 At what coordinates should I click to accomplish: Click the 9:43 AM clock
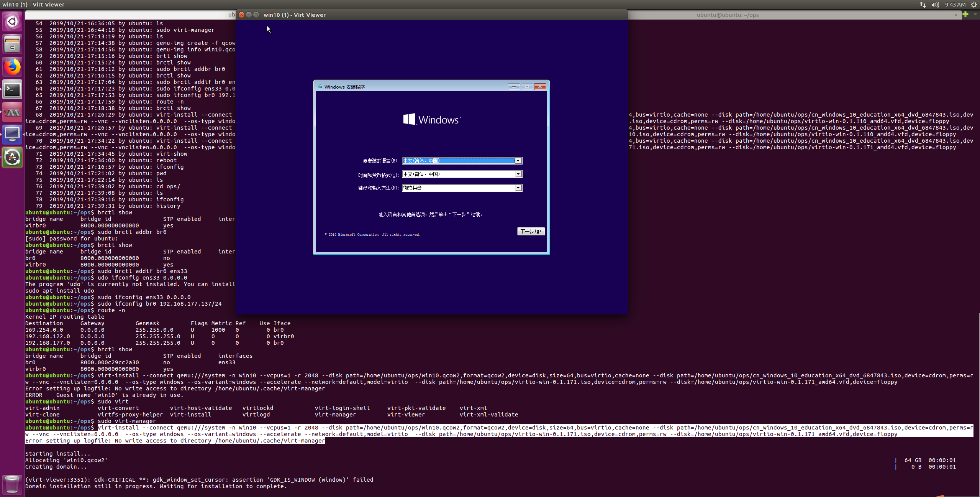pos(955,5)
